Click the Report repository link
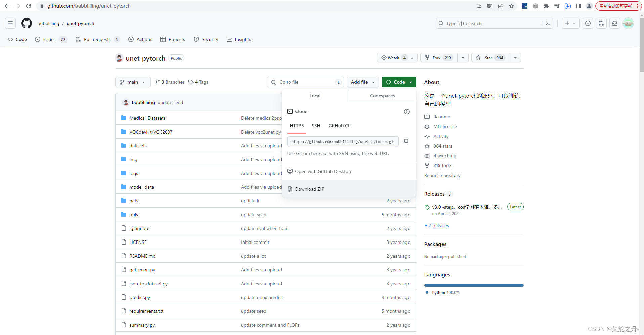The width and height of the screenshot is (644, 335). [x=442, y=175]
